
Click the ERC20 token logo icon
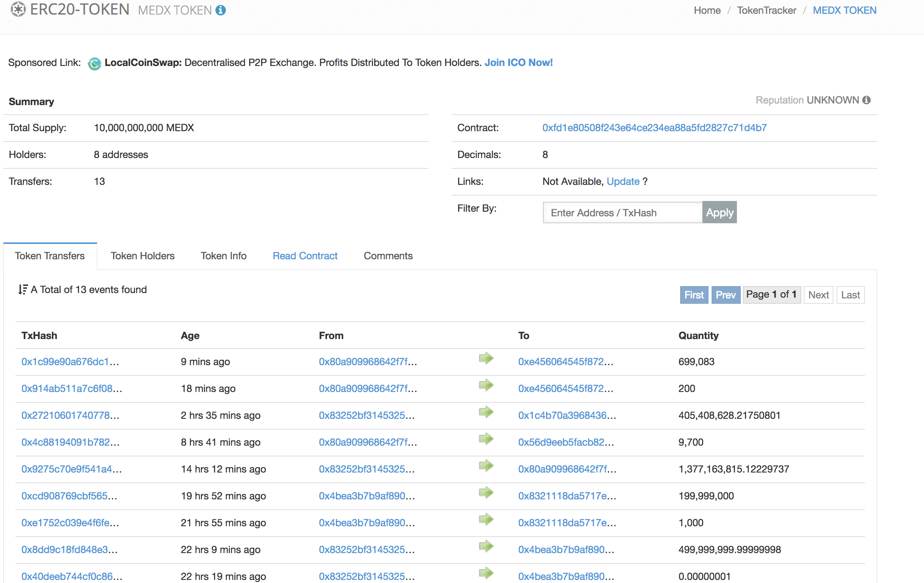pos(18,9)
